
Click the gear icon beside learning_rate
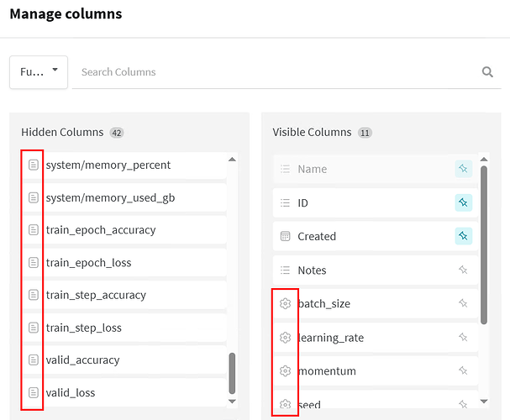tap(285, 338)
